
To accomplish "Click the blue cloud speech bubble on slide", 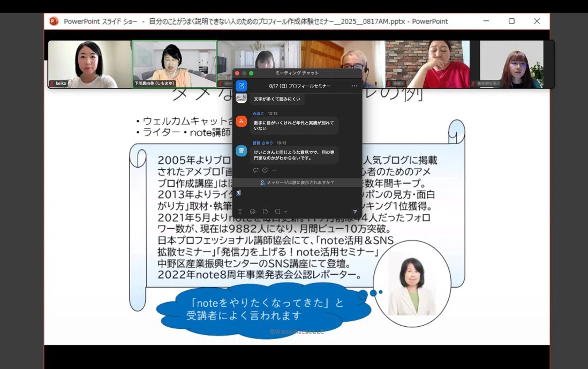I will (x=263, y=310).
